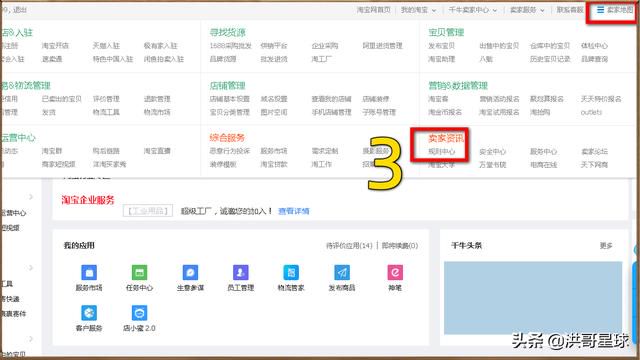Expand the 我的淘宝 dropdown arrow
Viewport: 640px width, 360px height.
click(x=434, y=10)
